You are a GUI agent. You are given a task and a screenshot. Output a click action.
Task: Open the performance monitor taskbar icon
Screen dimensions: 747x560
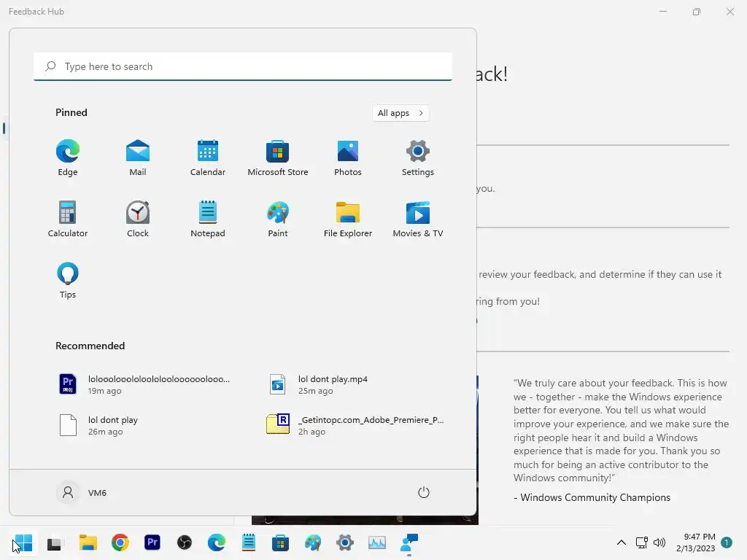pos(377,542)
